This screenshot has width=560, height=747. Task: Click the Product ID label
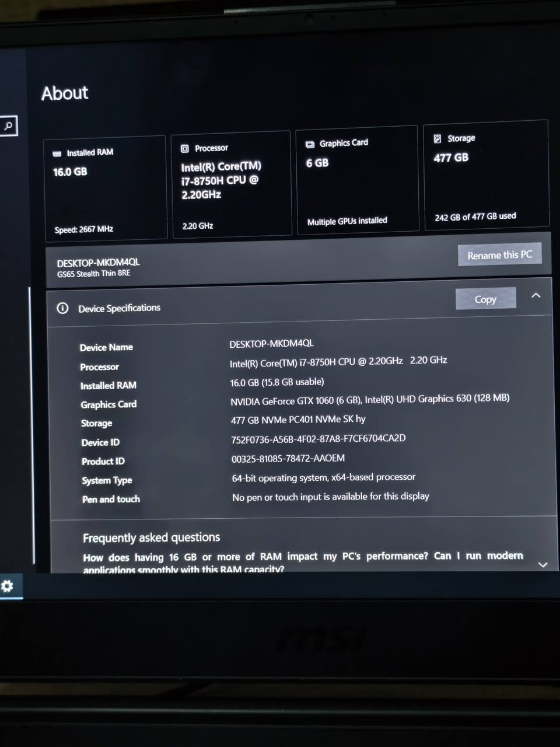[103, 461]
